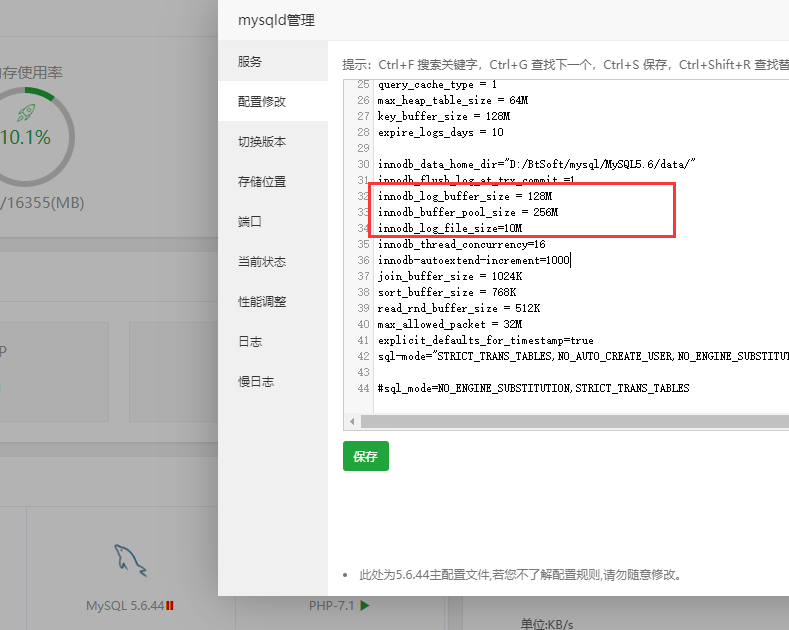The width and height of the screenshot is (789, 630).
Task: Click line 25 query_cache_type = 1
Action: [437, 85]
